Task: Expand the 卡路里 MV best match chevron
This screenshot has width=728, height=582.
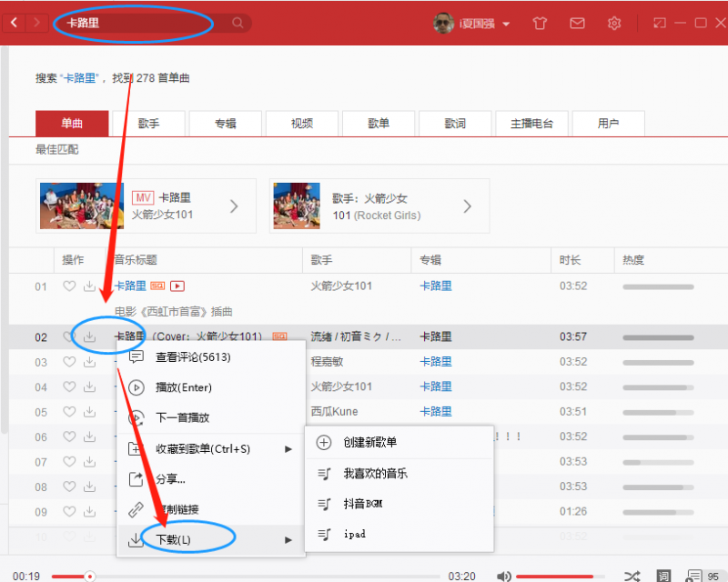Action: (234, 206)
